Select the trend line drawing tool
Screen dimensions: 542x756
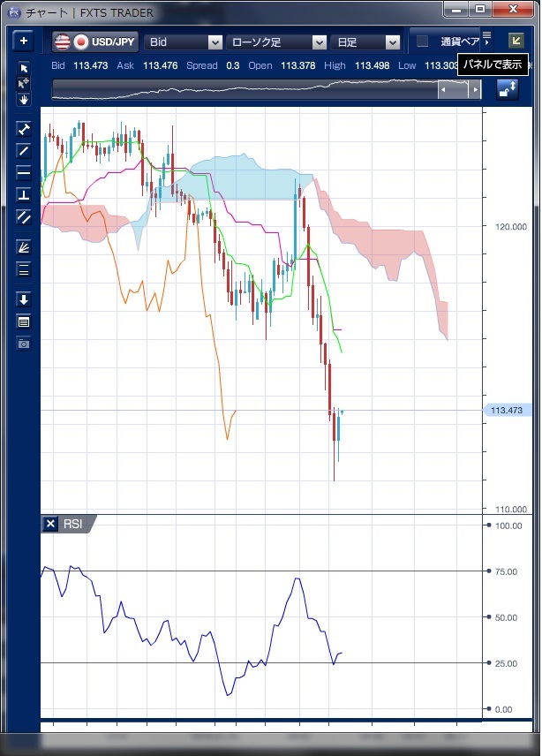[24, 150]
